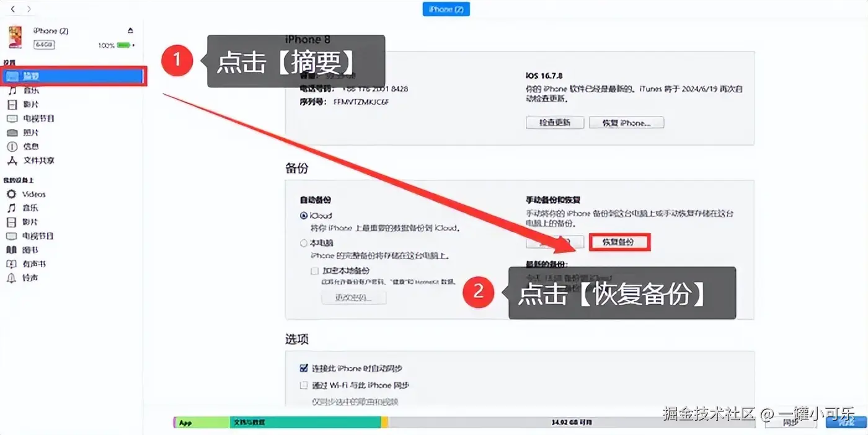Click the 检查更新 button
The height and width of the screenshot is (435, 868).
pos(555,123)
